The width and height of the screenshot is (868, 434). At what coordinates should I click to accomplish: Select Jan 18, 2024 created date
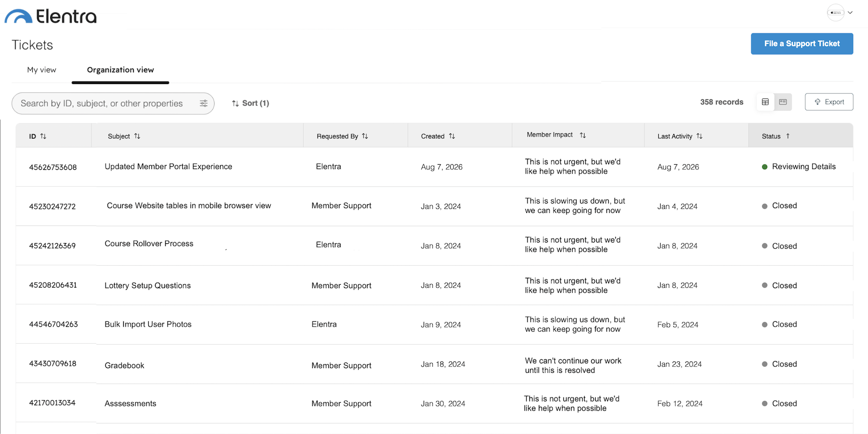(443, 364)
